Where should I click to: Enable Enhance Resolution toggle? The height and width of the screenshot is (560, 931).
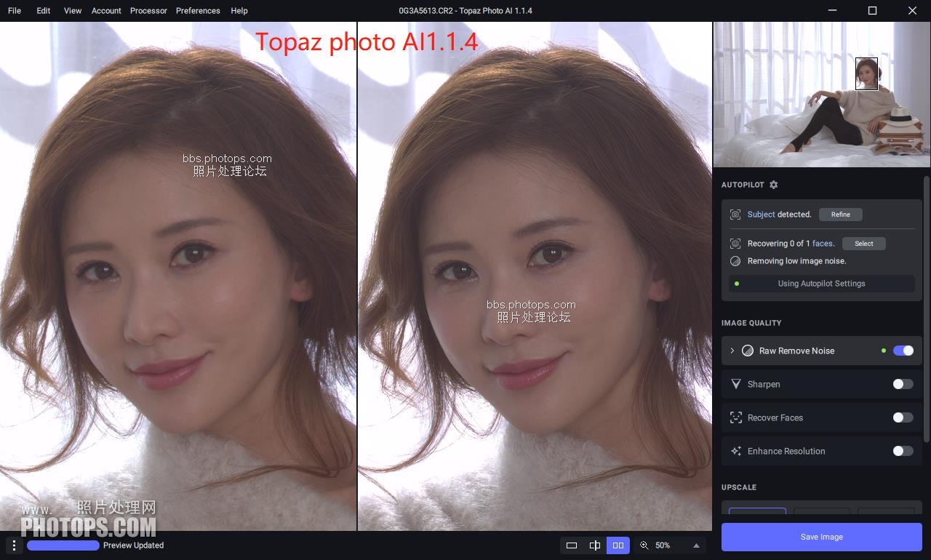[x=903, y=451]
